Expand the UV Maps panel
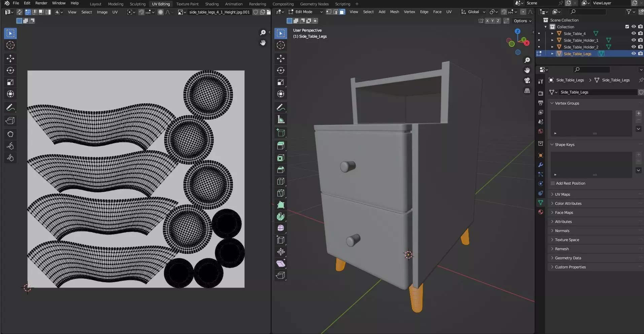The height and width of the screenshot is (334, 644). (x=562, y=194)
